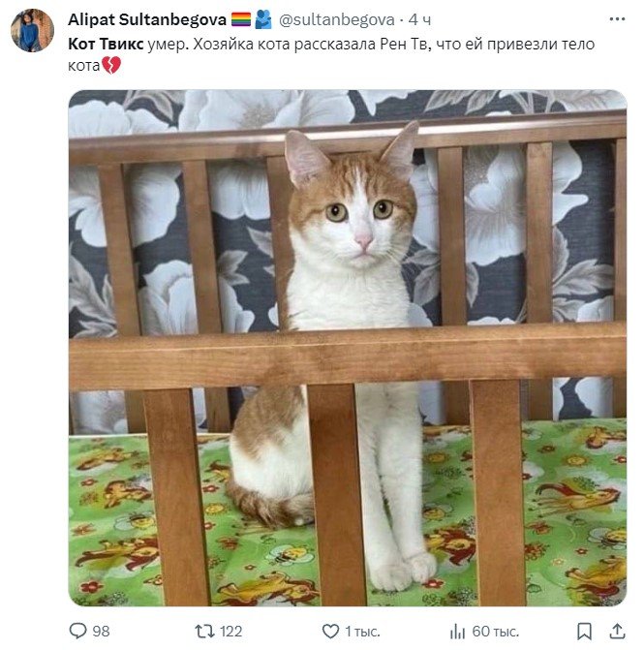Click the '60 тыс.' views count
The height and width of the screenshot is (650, 644).
tap(495, 632)
